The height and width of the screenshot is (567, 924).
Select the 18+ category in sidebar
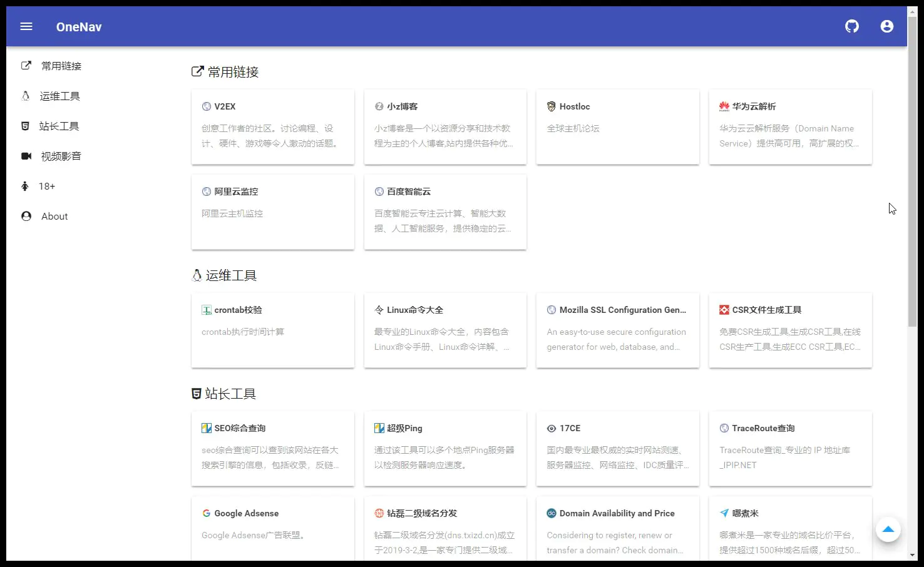(x=46, y=186)
